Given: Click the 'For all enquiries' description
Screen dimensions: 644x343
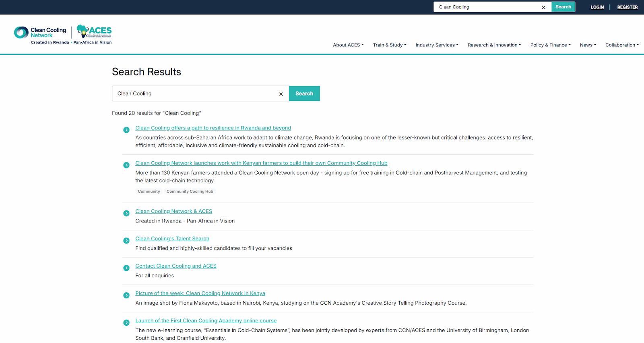Looking at the screenshot, I should [155, 276].
